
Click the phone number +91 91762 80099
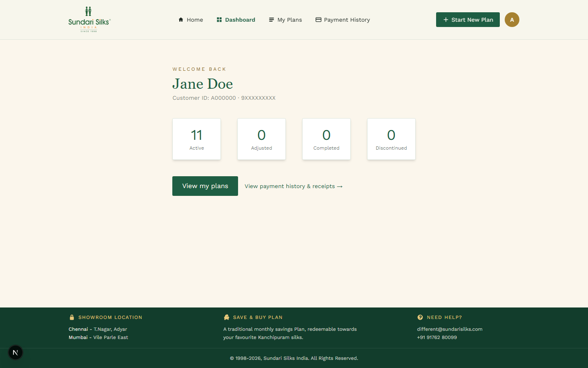[437, 337]
